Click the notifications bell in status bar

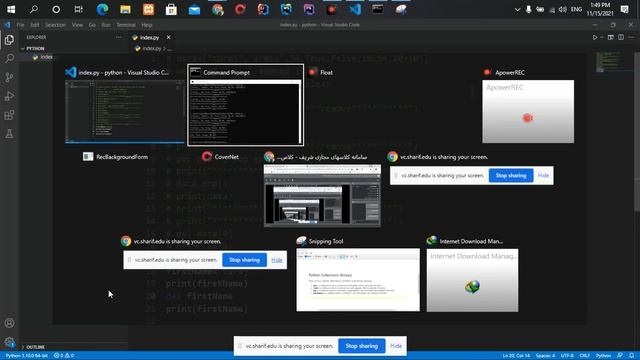point(631,356)
